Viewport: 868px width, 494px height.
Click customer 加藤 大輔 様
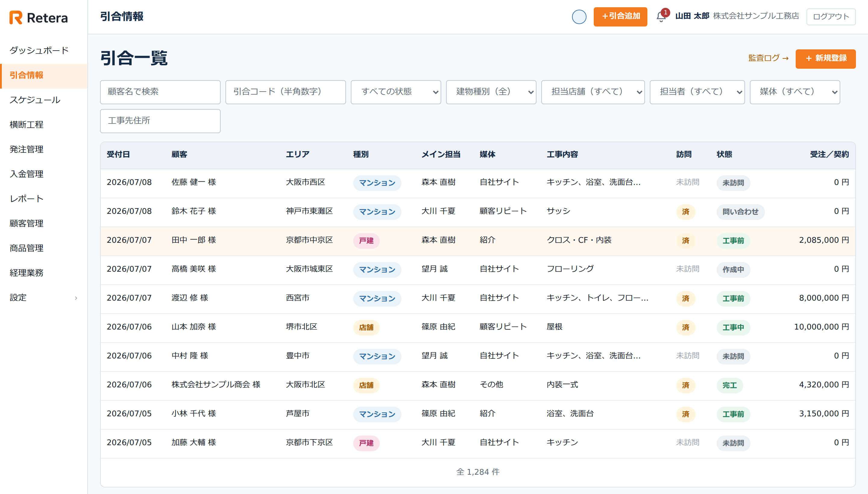click(193, 442)
